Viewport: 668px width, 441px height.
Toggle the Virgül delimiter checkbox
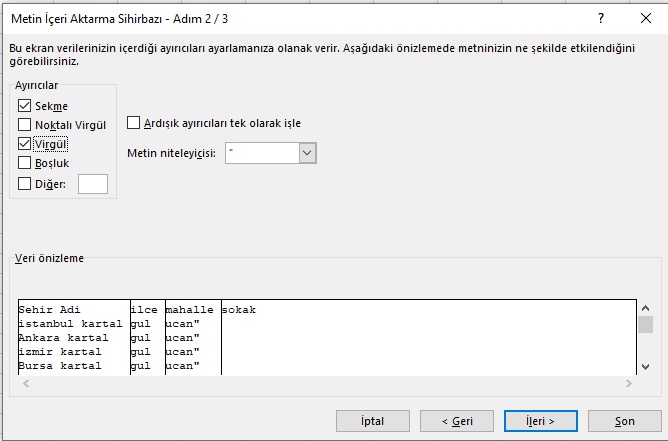point(25,144)
